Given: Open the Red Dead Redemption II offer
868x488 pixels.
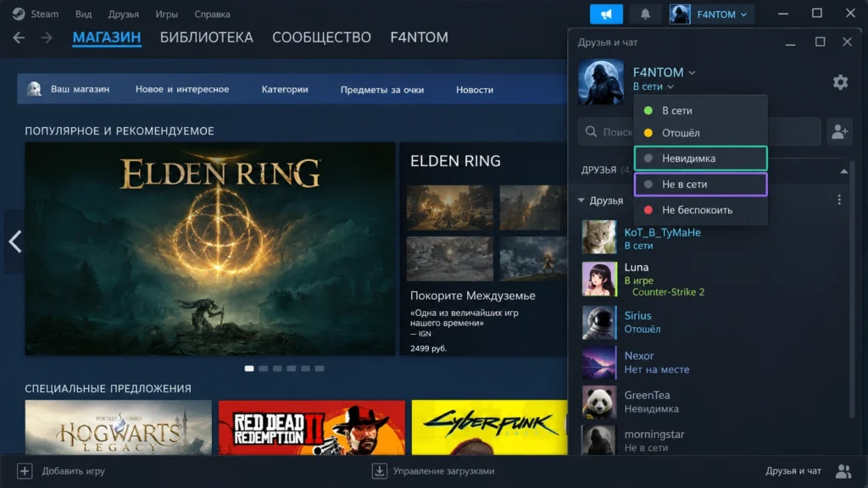Looking at the screenshot, I should point(312,427).
